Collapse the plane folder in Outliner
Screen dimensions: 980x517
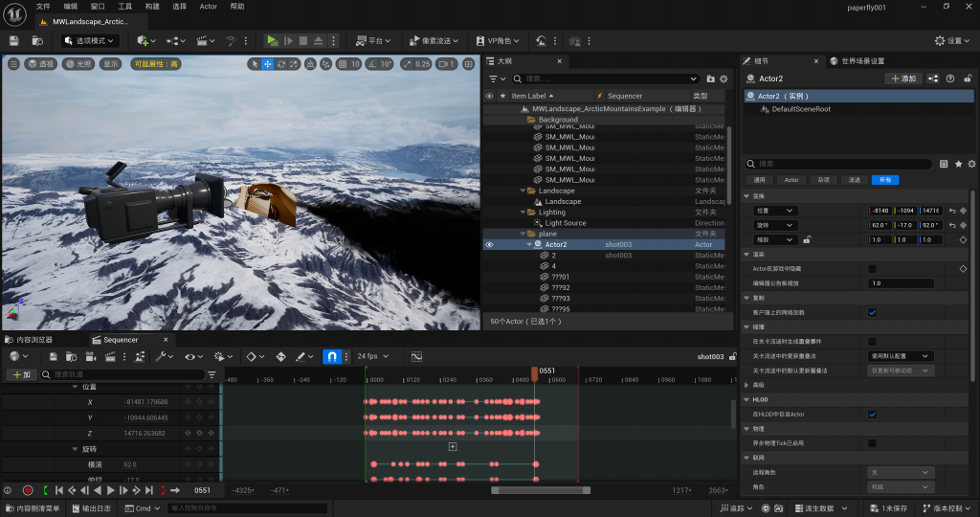coord(523,234)
